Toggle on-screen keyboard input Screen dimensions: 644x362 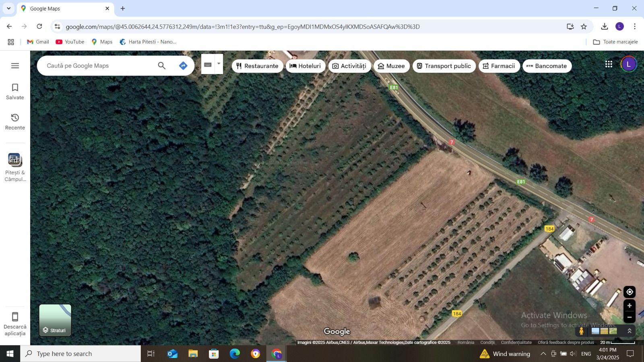click(208, 64)
